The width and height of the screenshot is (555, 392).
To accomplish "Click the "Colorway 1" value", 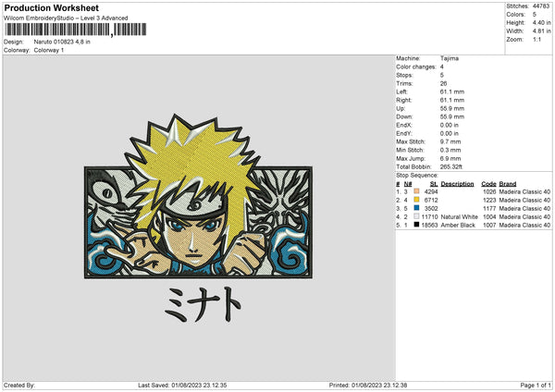I will [49, 50].
